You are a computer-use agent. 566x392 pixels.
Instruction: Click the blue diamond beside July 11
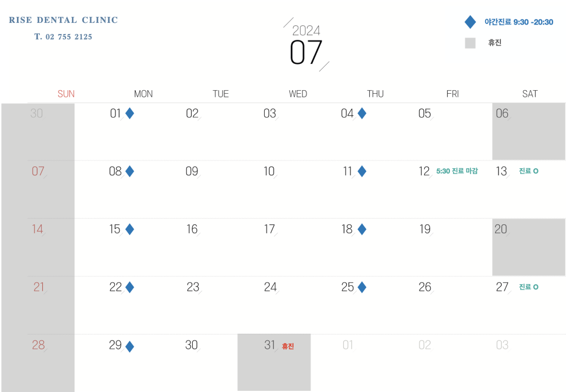point(362,172)
